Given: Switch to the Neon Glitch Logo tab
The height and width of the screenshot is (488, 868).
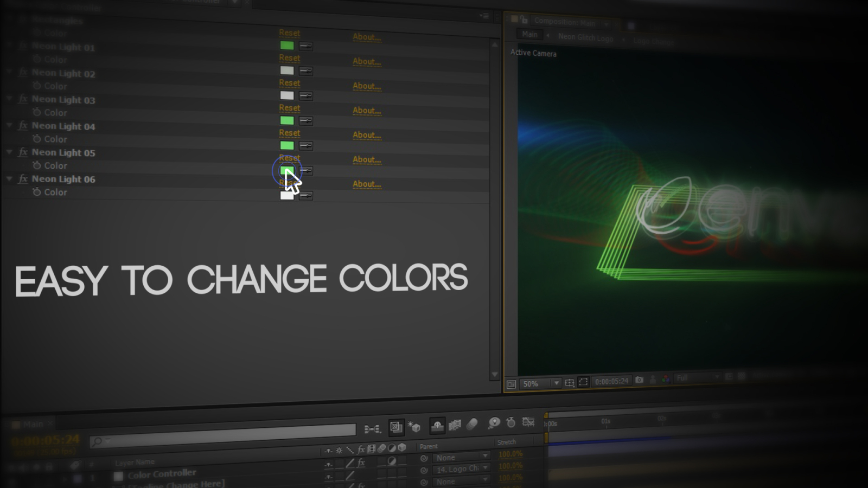Looking at the screenshot, I should pos(585,37).
